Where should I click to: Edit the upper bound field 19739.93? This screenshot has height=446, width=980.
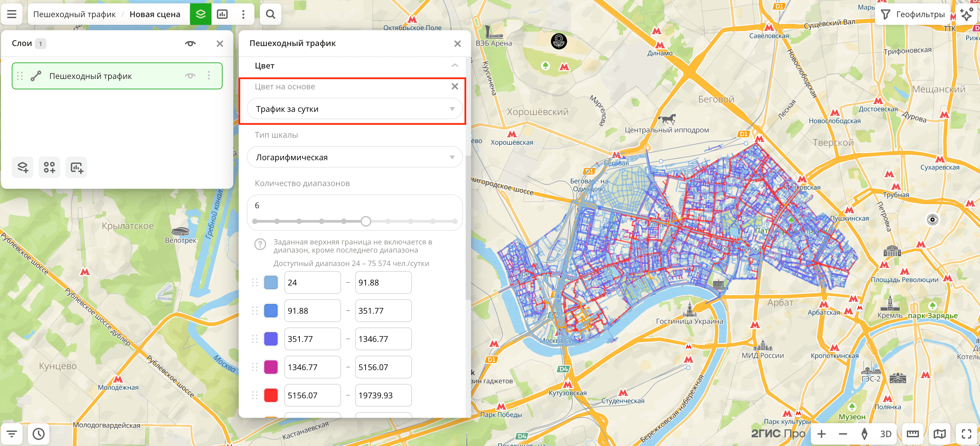coord(383,395)
